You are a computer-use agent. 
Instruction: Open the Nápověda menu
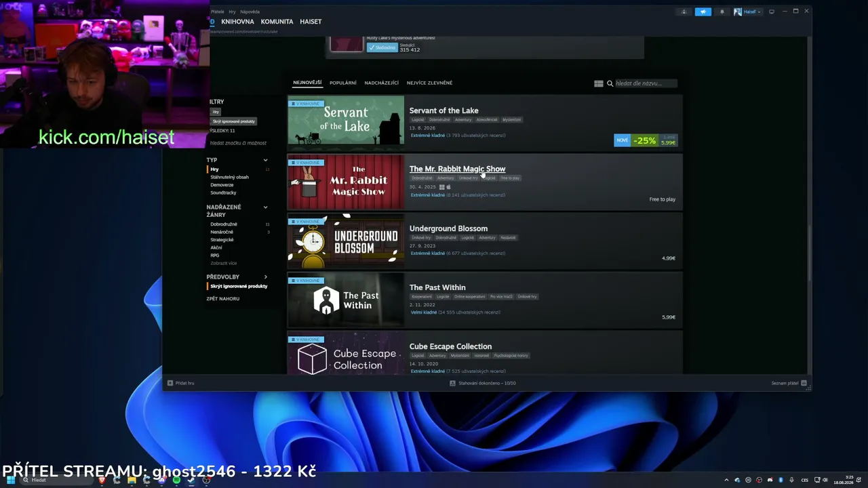click(250, 12)
